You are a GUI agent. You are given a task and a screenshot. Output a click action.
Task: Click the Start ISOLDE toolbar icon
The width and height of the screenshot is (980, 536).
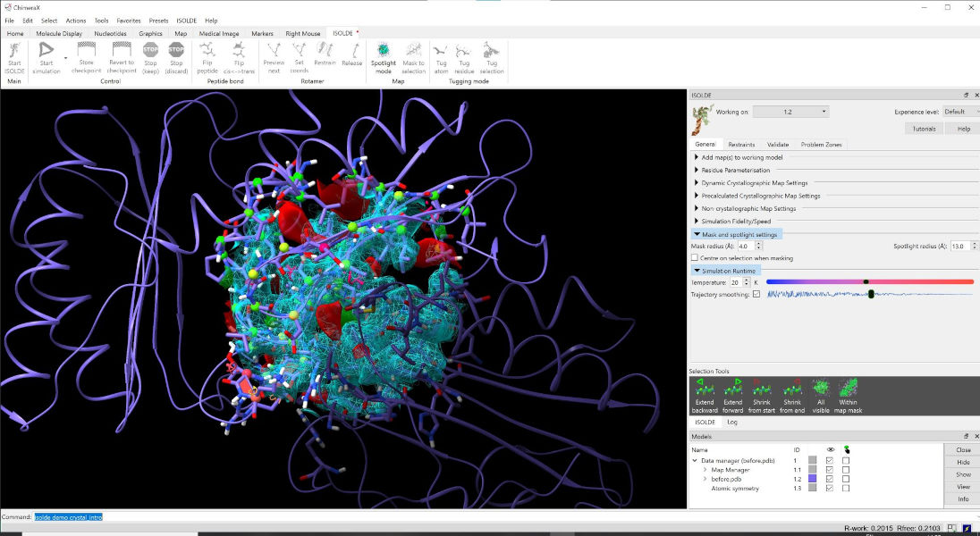tap(14, 50)
